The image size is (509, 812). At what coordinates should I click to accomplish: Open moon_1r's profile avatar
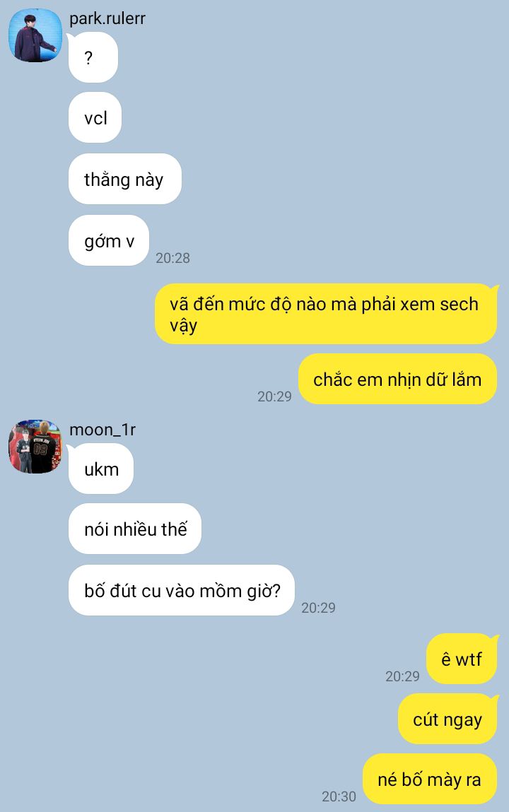(x=35, y=447)
